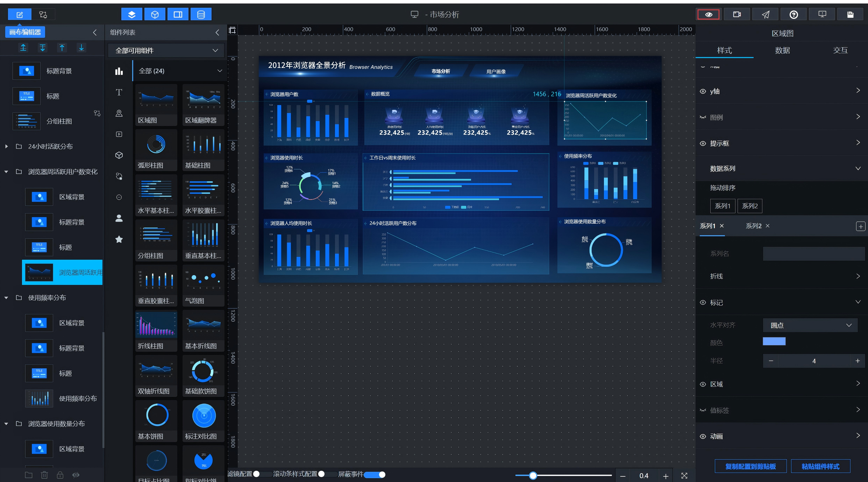The image size is (868, 482).
Task: Click the 系列2 drag-sort chip
Action: coord(750,206)
